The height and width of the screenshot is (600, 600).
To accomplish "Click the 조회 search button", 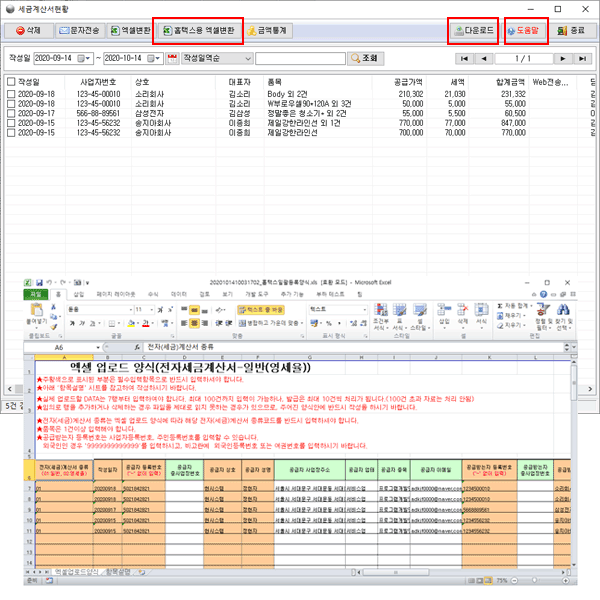I will pyautogui.click(x=365, y=58).
